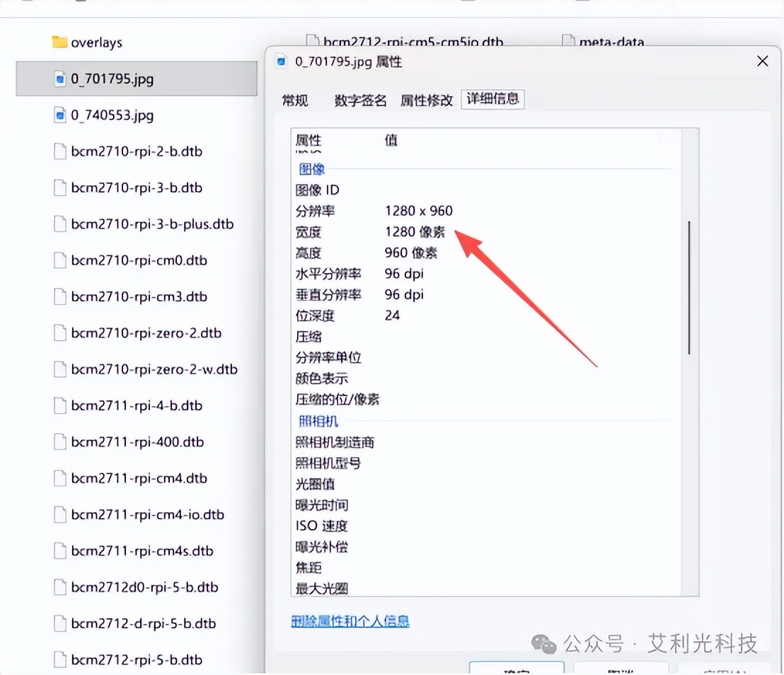
Task: Select the 垂直分辨率 property row
Action: coord(485,294)
